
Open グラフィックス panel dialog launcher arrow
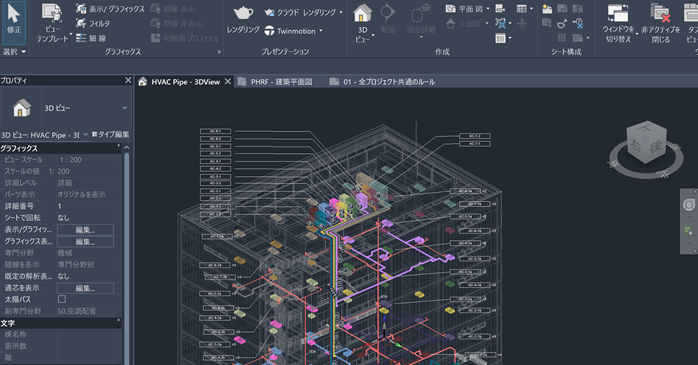click(x=219, y=52)
